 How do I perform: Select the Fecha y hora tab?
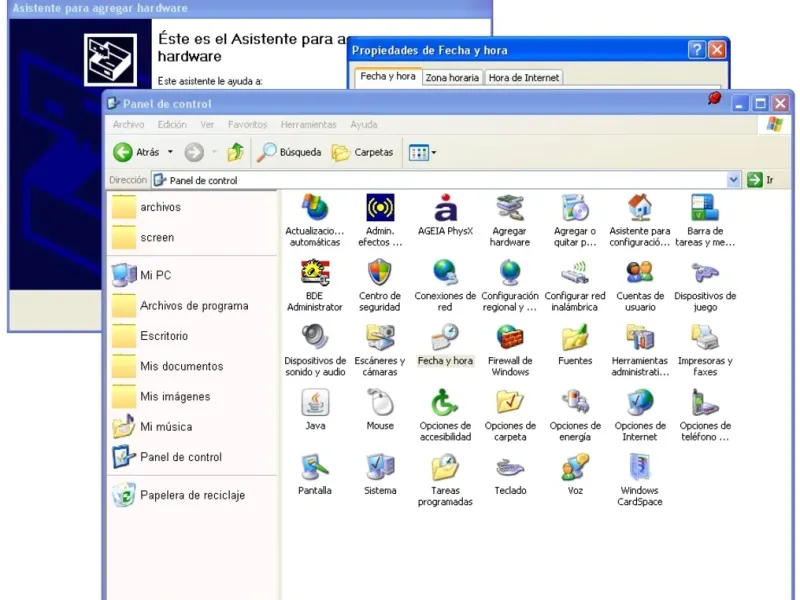click(388, 77)
